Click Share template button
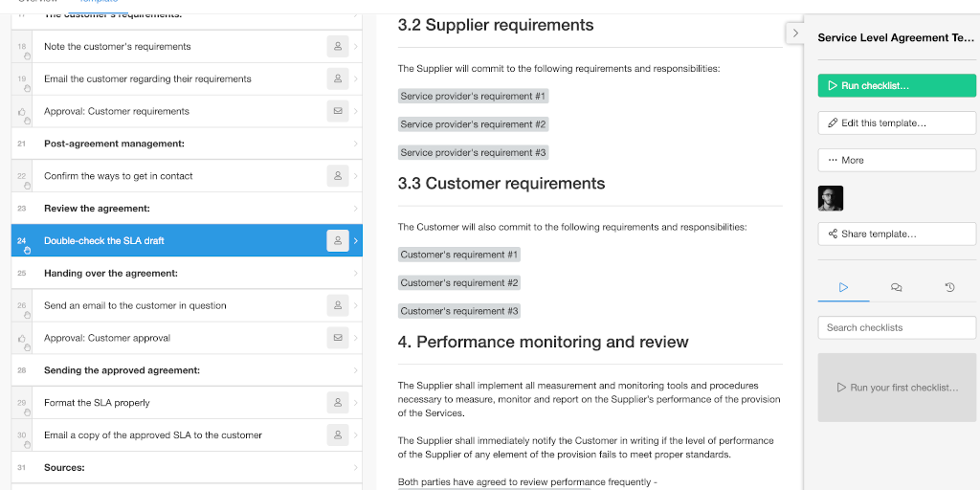980x490 pixels. [897, 234]
